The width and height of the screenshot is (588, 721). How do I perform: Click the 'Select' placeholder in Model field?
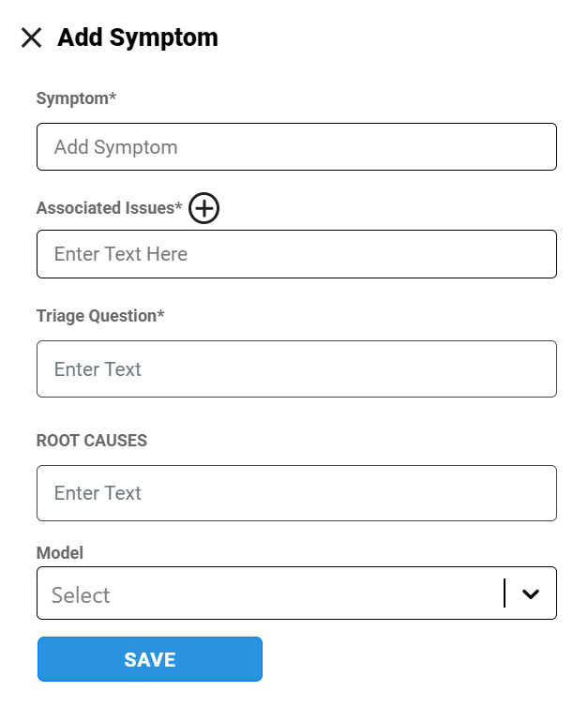pyautogui.click(x=81, y=595)
